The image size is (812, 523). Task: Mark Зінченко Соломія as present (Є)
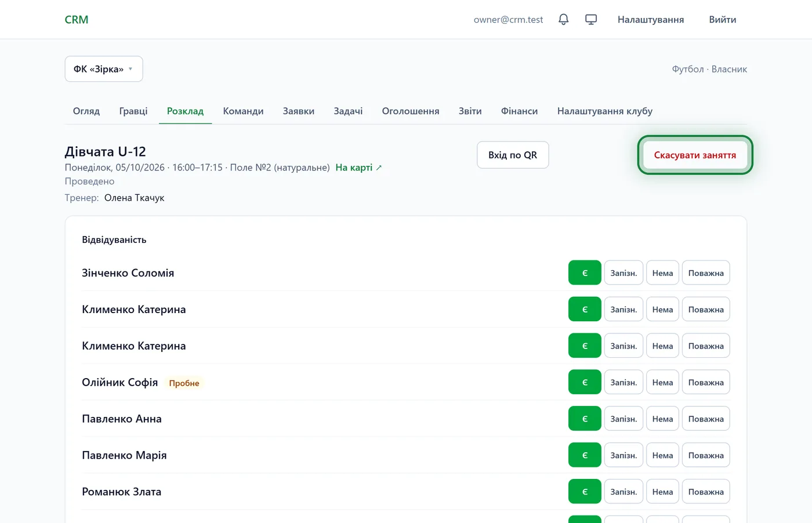585,273
